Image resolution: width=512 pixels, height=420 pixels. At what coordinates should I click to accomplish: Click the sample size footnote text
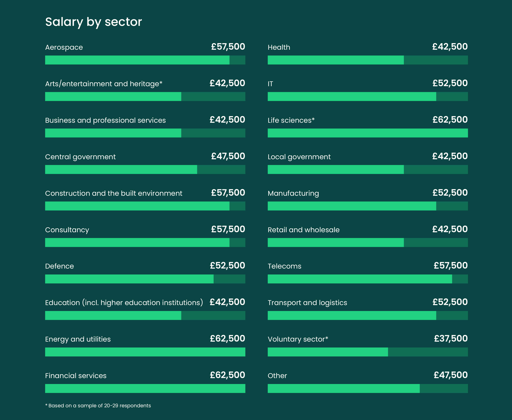coord(98,406)
